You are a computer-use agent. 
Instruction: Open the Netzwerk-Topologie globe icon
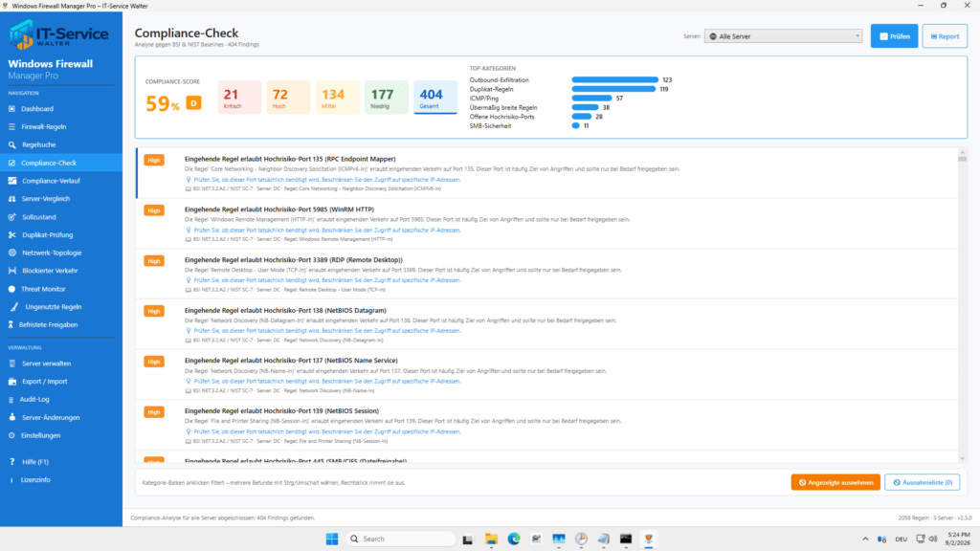pos(11,253)
